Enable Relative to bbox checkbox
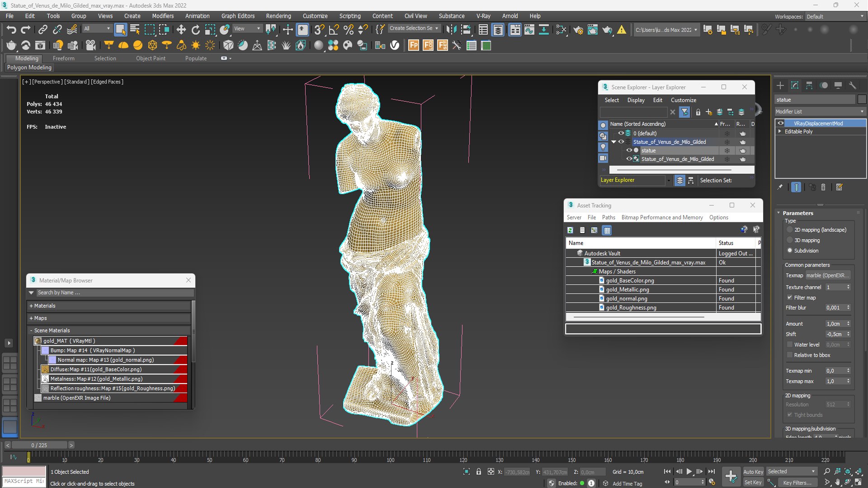Image resolution: width=868 pixels, height=488 pixels. [x=790, y=355]
